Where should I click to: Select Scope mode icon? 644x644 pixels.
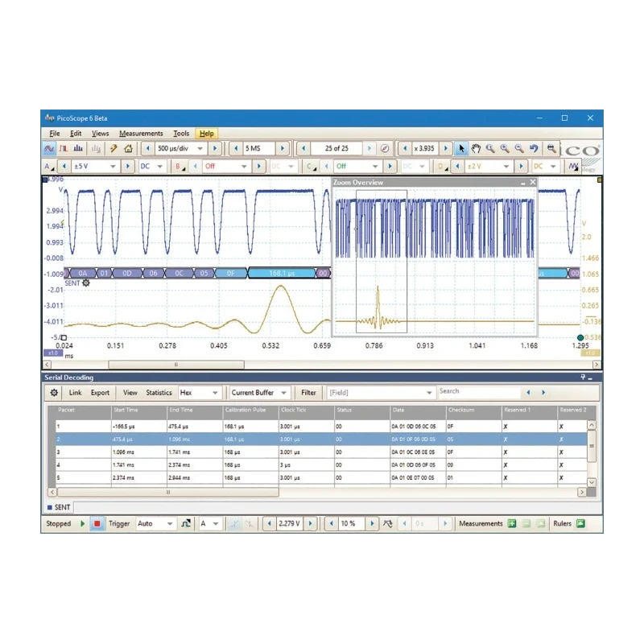coord(49,149)
